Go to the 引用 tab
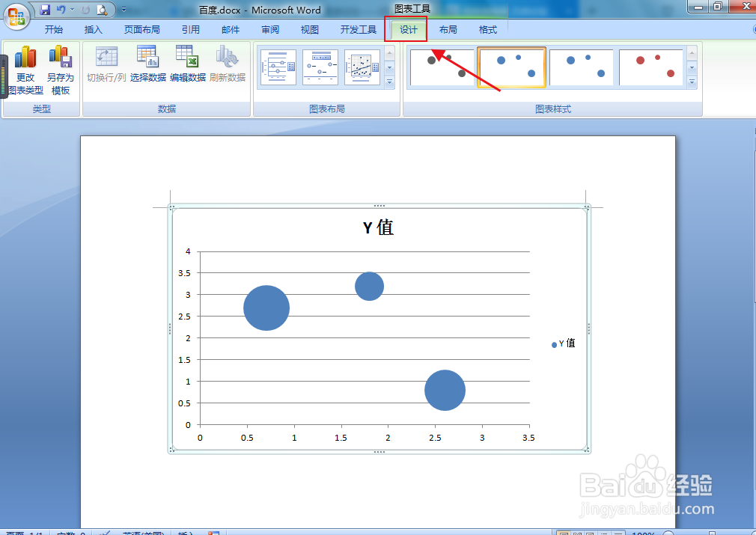756x535 pixels. pos(190,30)
